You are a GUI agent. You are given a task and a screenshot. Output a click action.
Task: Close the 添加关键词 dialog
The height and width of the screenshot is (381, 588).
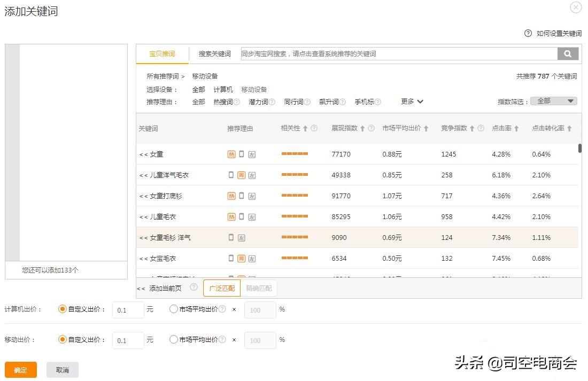[x=576, y=7]
